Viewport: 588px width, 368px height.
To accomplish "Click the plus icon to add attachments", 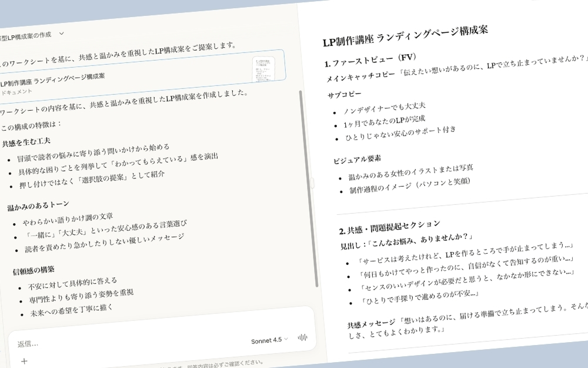I will 24,361.
